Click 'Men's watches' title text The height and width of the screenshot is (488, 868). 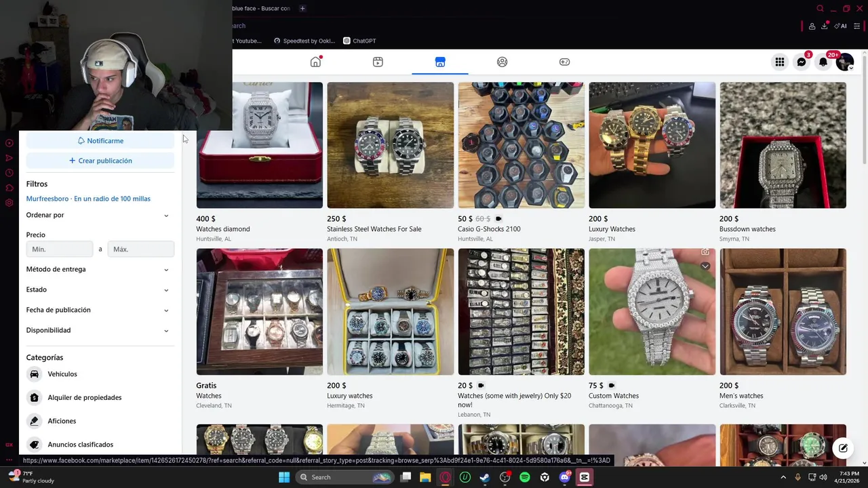741,396
